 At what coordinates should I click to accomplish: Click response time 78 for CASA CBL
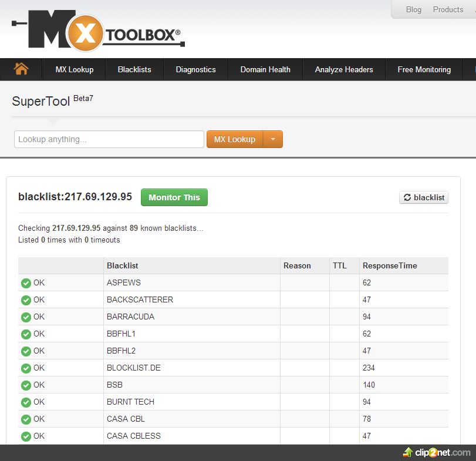point(366,419)
